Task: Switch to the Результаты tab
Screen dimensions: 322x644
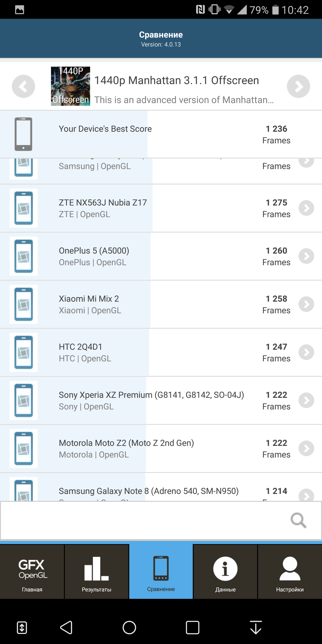Action: click(x=97, y=572)
